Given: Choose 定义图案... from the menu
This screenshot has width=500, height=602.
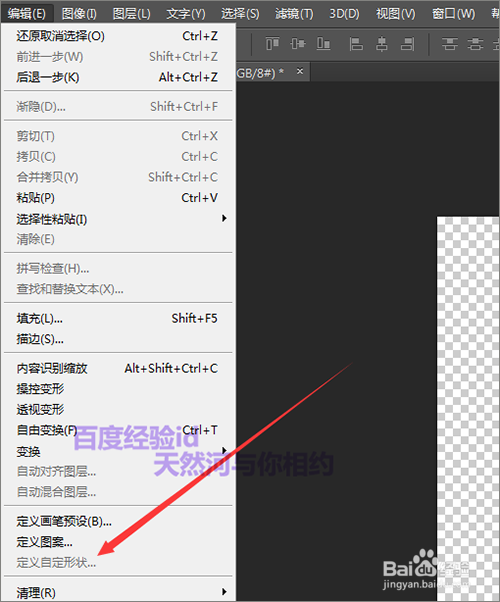Looking at the screenshot, I should click(118, 542).
